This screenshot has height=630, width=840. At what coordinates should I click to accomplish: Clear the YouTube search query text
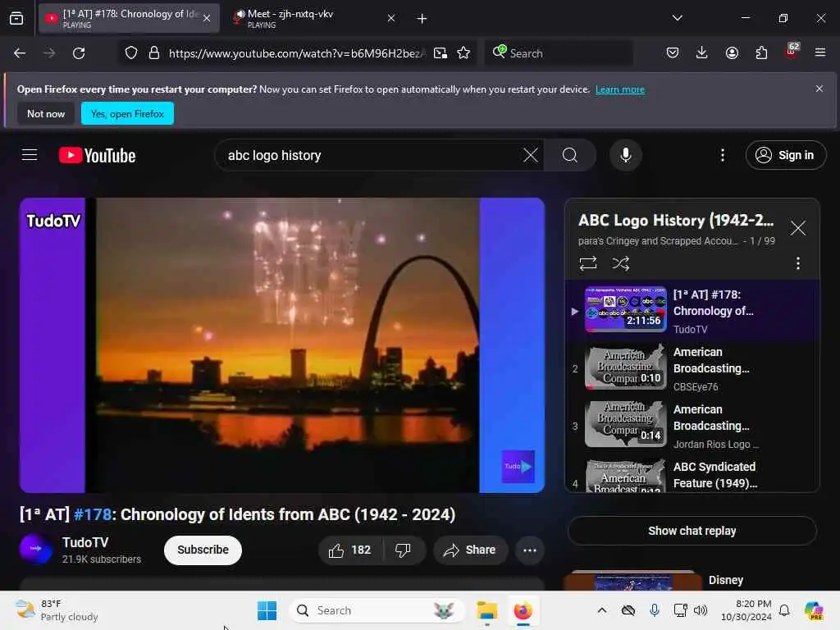pos(531,155)
